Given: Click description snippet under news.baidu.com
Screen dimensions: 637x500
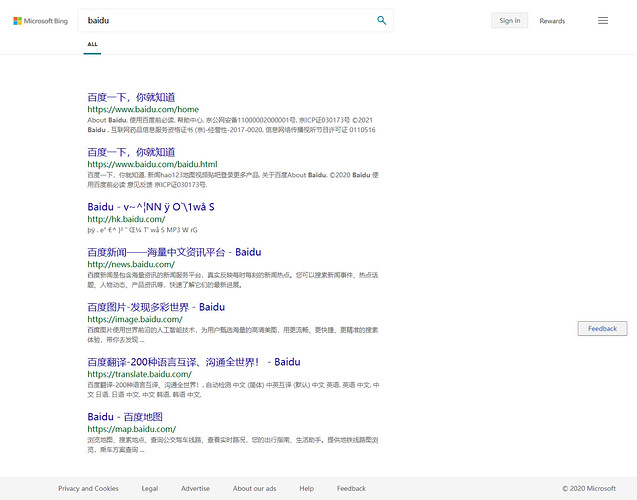Looking at the screenshot, I should (233, 280).
